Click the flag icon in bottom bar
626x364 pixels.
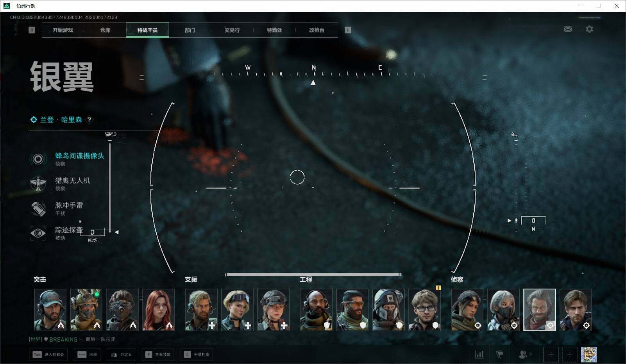point(500,355)
